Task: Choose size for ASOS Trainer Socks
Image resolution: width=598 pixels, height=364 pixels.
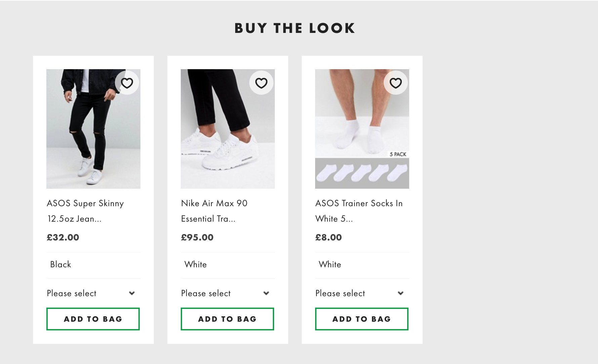Action: (360, 293)
